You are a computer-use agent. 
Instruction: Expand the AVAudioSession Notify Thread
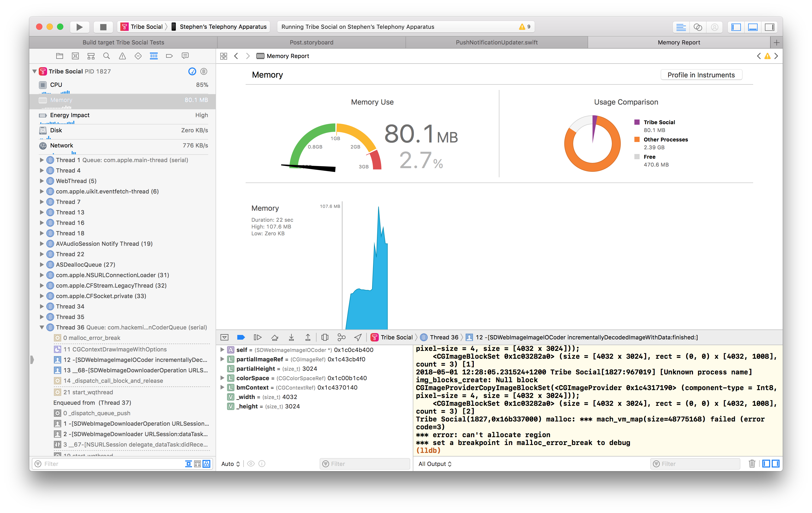pos(42,244)
